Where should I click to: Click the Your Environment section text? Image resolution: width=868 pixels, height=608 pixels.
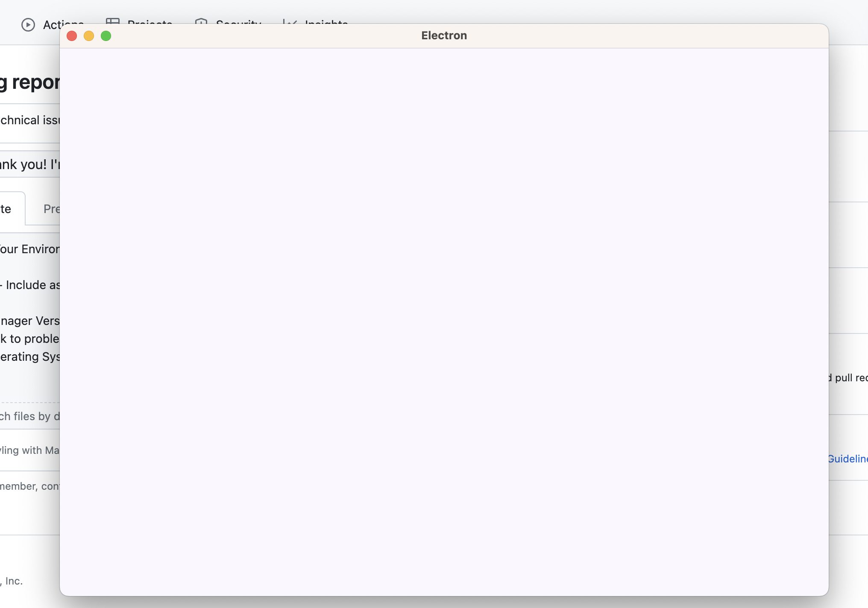[x=30, y=249]
